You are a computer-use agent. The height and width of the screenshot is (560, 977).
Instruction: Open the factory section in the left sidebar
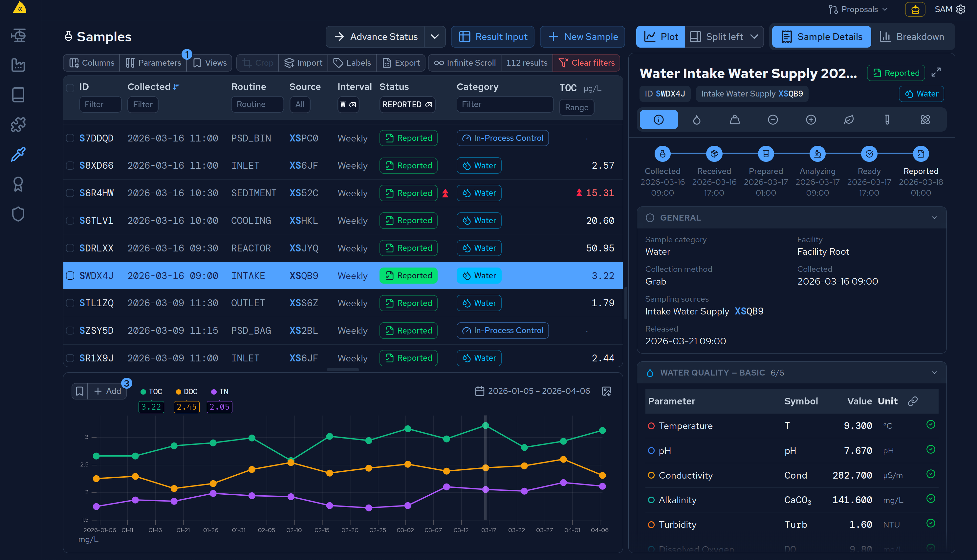click(x=18, y=65)
